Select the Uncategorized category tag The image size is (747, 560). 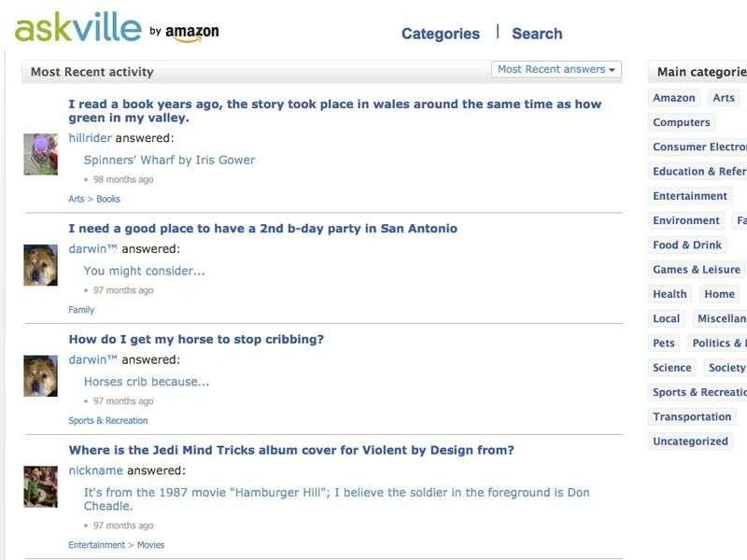(690, 441)
